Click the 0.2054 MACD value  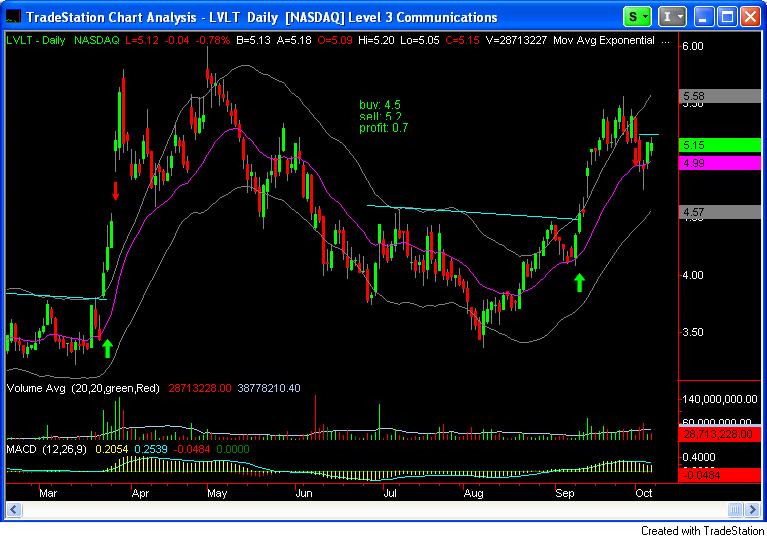click(112, 449)
